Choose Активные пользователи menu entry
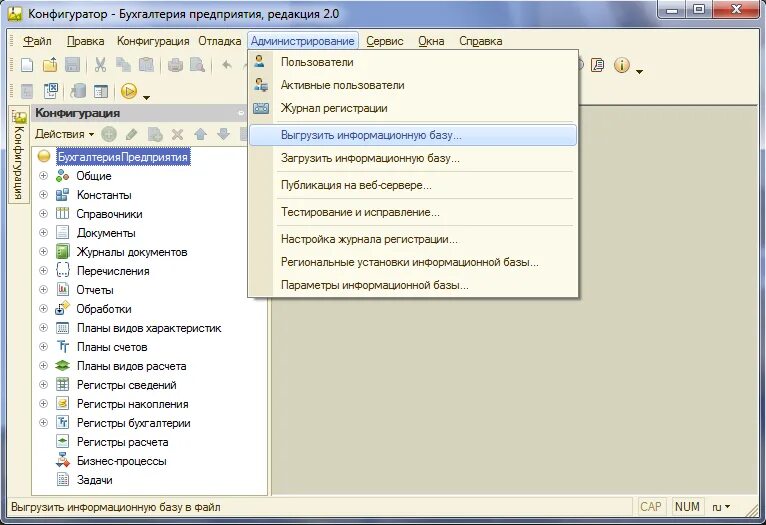This screenshot has width=766, height=525. click(x=413, y=85)
